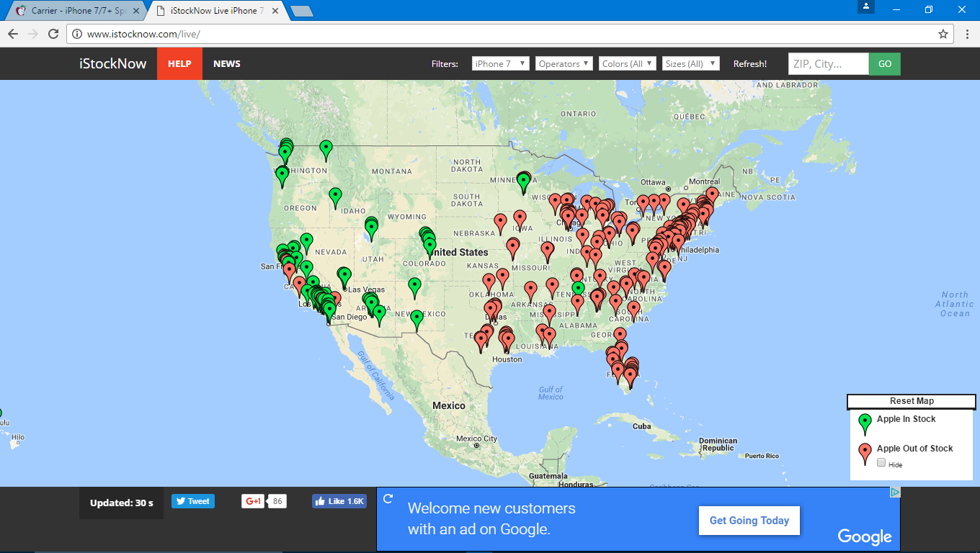Click the Tweet button

click(x=193, y=501)
